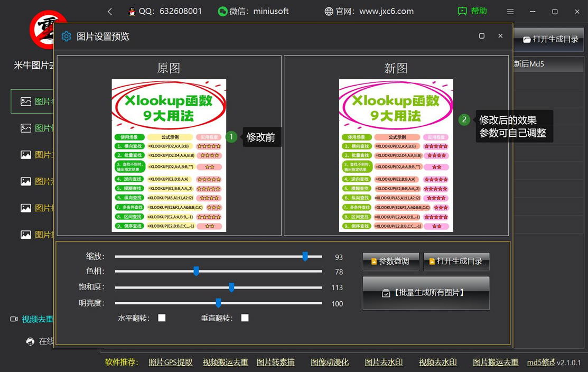
Task: Click 批量生成所有图片 button
Action: click(426, 293)
